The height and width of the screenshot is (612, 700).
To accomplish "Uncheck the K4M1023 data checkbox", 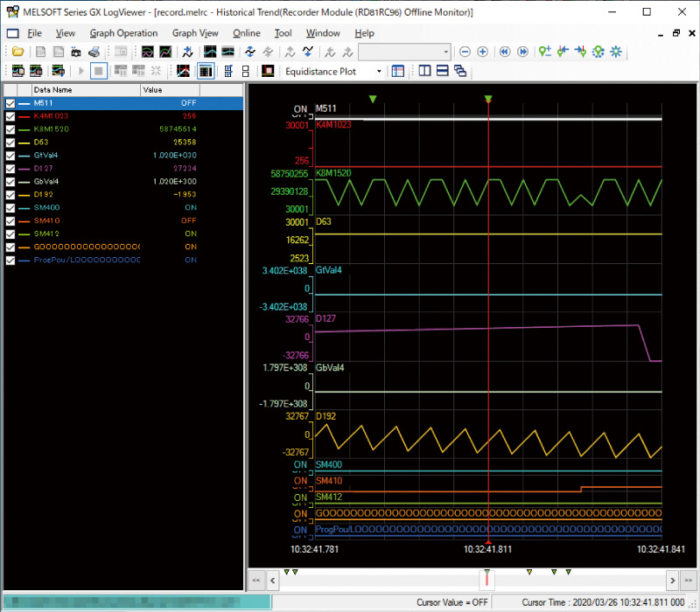I will point(10,116).
